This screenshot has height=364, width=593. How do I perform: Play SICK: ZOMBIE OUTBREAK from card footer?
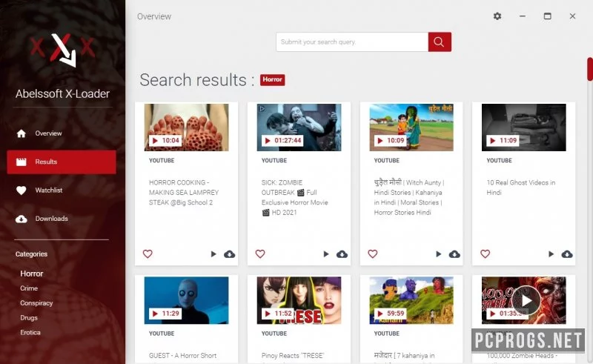326,254
